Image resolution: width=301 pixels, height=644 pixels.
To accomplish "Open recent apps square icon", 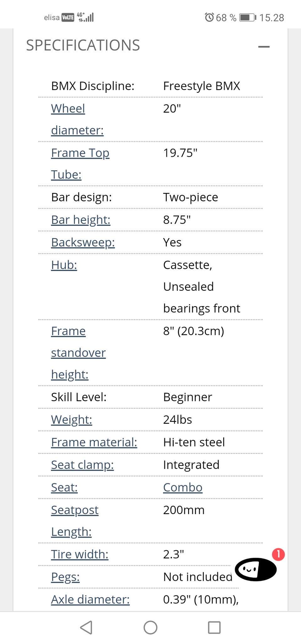I will click(x=214, y=627).
